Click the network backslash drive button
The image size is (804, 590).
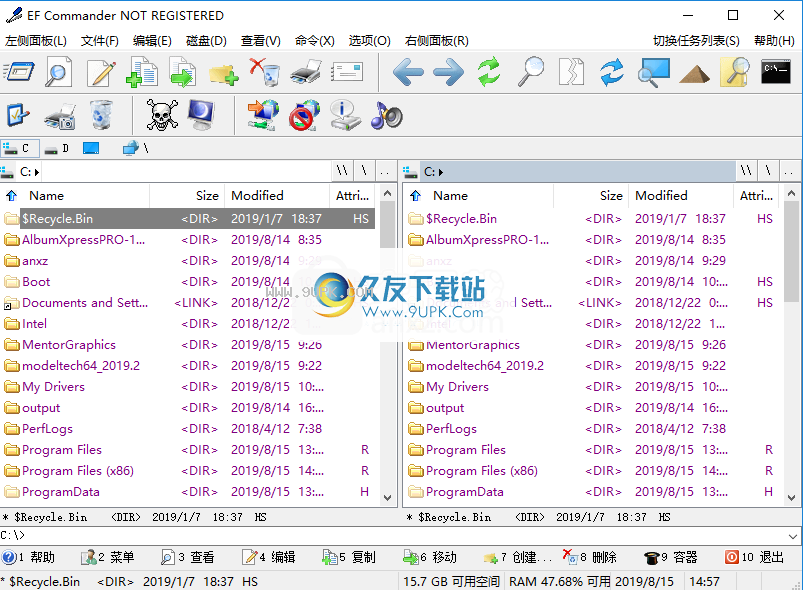[x=136, y=149]
